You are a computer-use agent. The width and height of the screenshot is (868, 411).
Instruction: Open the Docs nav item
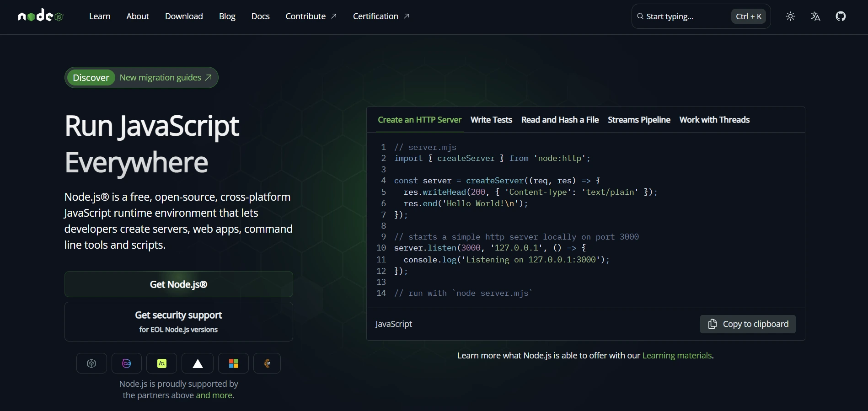260,16
